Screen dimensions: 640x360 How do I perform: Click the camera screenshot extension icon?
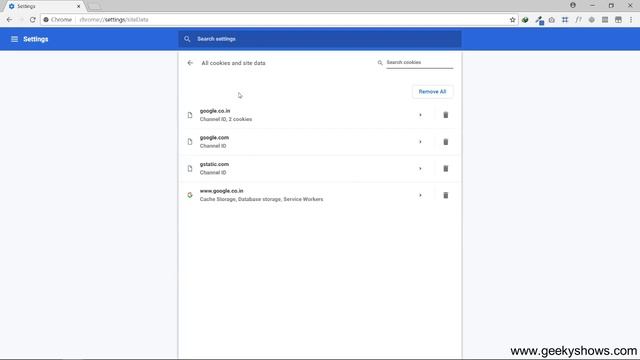(x=552, y=20)
